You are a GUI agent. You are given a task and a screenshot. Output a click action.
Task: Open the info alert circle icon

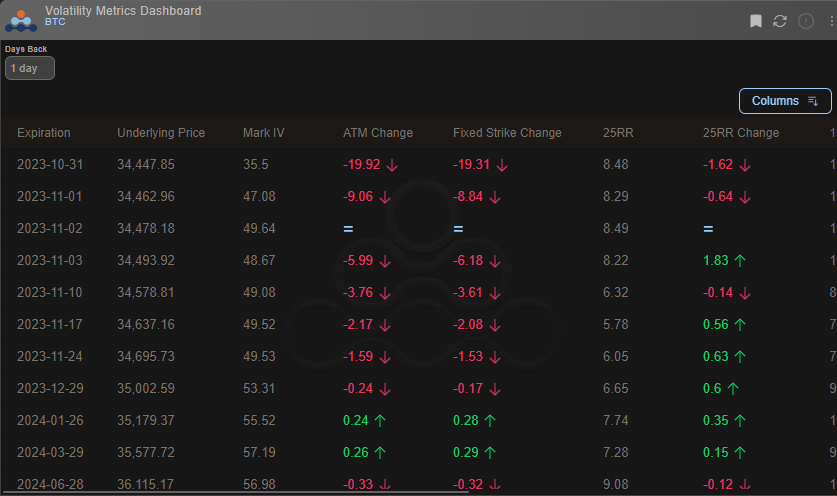pyautogui.click(x=806, y=21)
